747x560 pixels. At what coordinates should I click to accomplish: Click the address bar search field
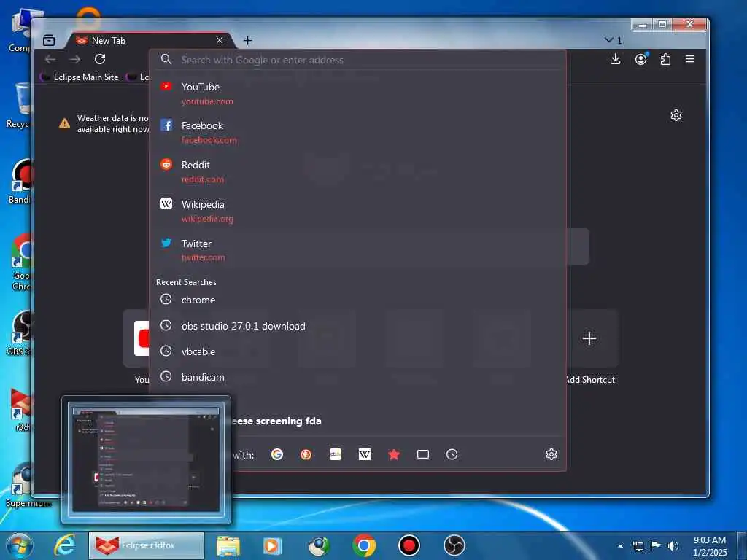point(357,60)
